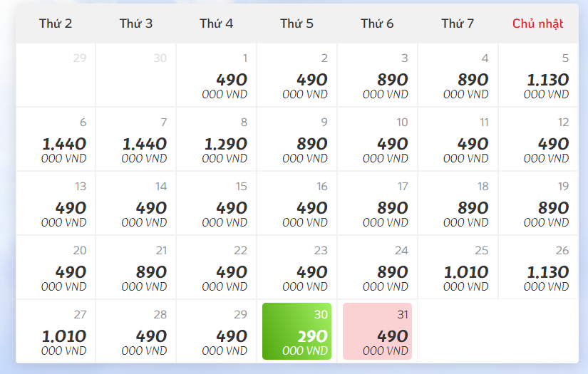Select day 26 priced 1.130,000 VND
This screenshot has height=374, width=588.
click(x=538, y=268)
